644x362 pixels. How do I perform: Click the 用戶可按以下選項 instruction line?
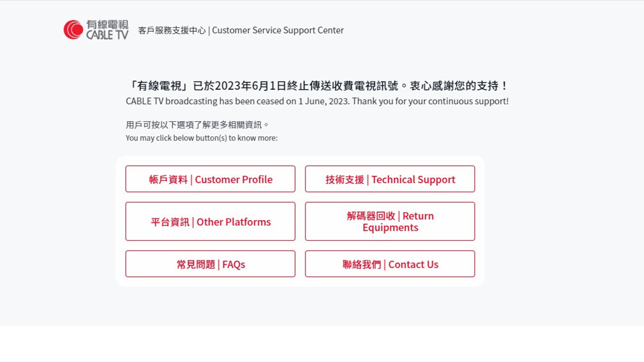[x=197, y=125]
